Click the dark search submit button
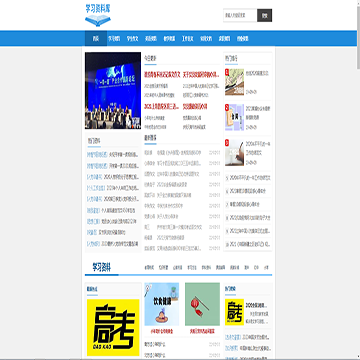 click(x=265, y=15)
